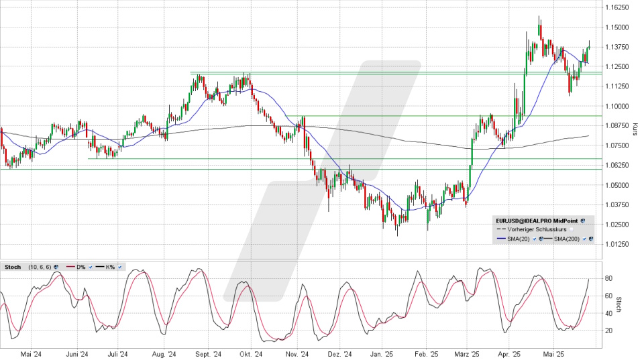The width and height of the screenshot is (644, 362).
Task: Click the 1.13750 price axis label
Action: click(617, 47)
